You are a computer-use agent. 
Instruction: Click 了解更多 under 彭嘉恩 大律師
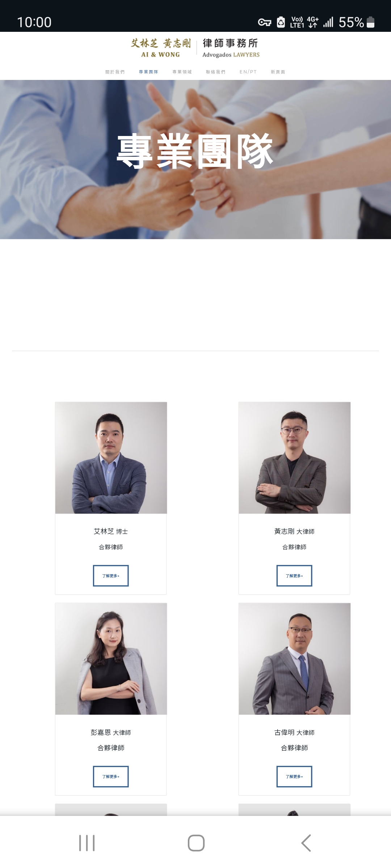pyautogui.click(x=111, y=776)
